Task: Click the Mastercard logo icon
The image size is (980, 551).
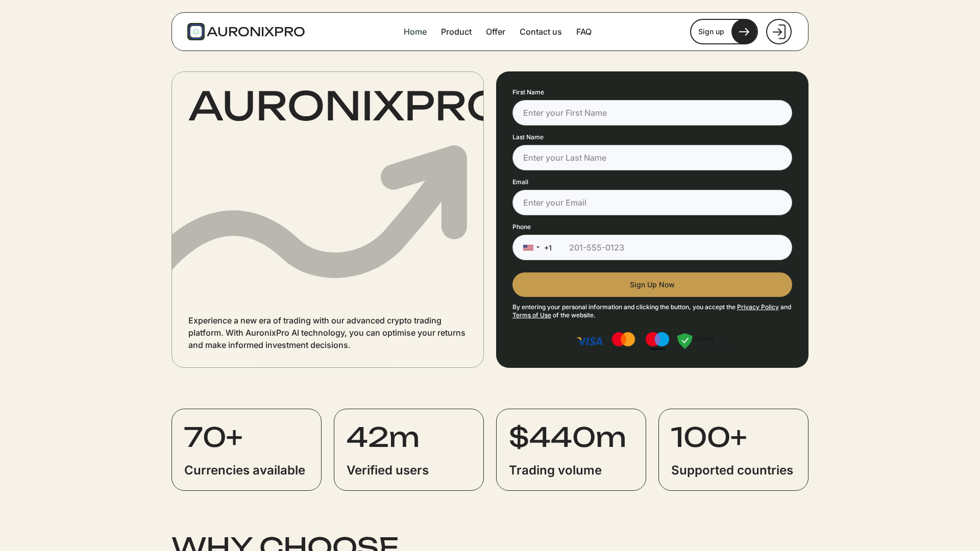Action: [x=624, y=340]
